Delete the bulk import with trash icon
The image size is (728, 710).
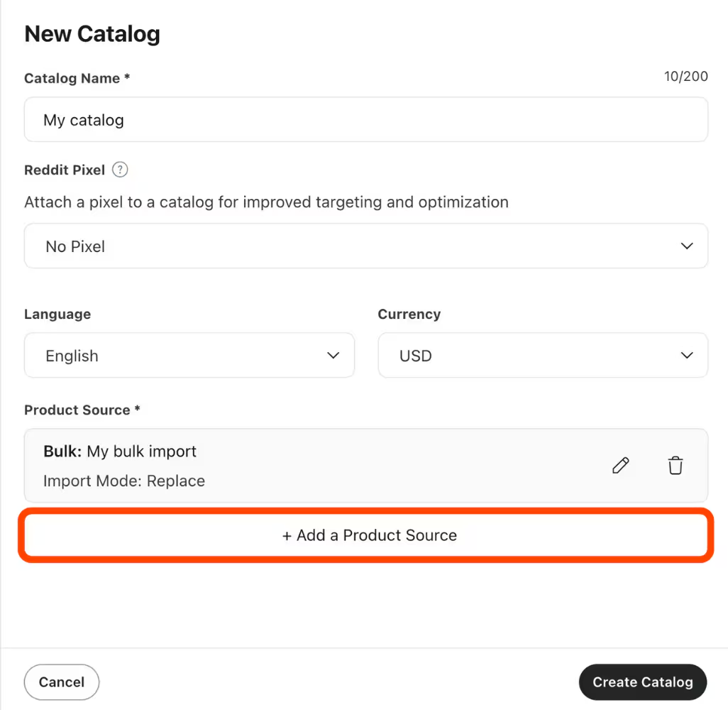point(675,466)
